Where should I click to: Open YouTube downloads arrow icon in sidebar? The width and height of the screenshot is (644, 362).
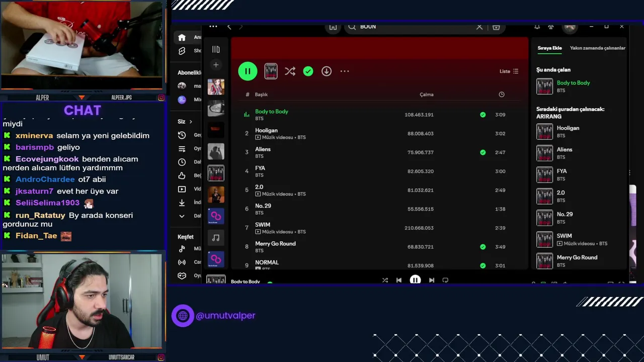point(182,203)
